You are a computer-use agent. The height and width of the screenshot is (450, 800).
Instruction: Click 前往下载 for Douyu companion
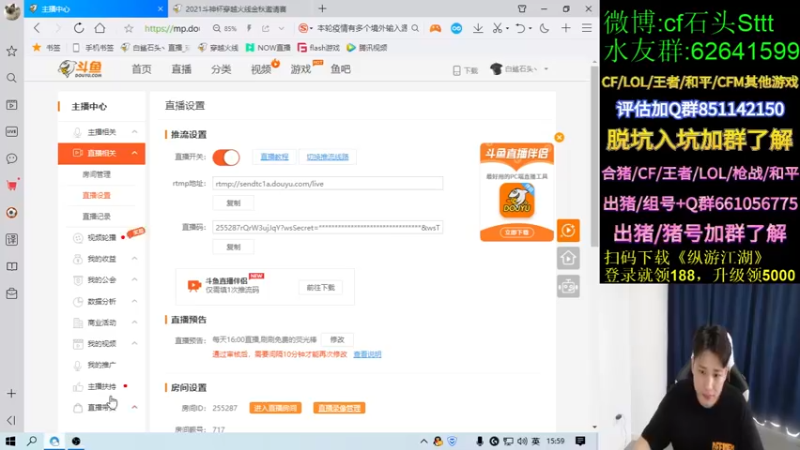click(x=320, y=288)
